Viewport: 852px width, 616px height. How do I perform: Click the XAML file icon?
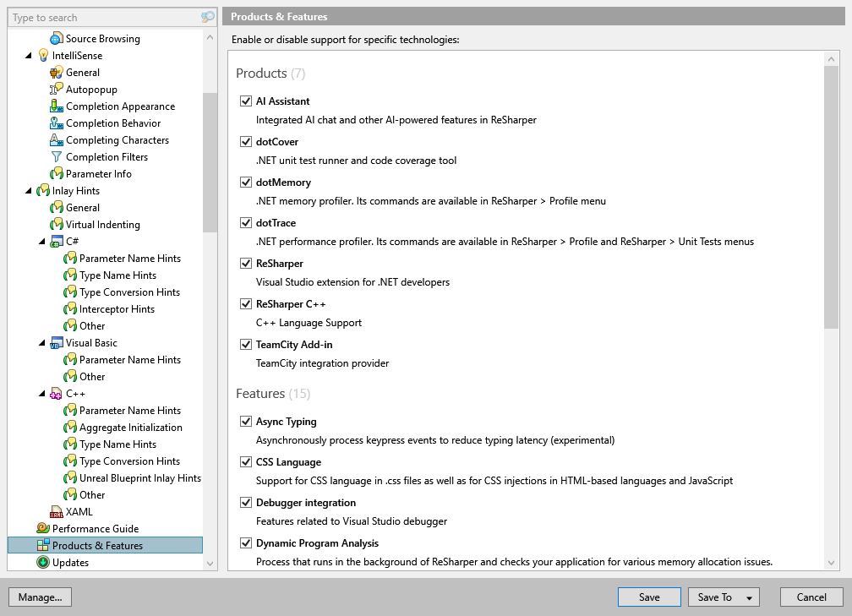click(x=57, y=512)
